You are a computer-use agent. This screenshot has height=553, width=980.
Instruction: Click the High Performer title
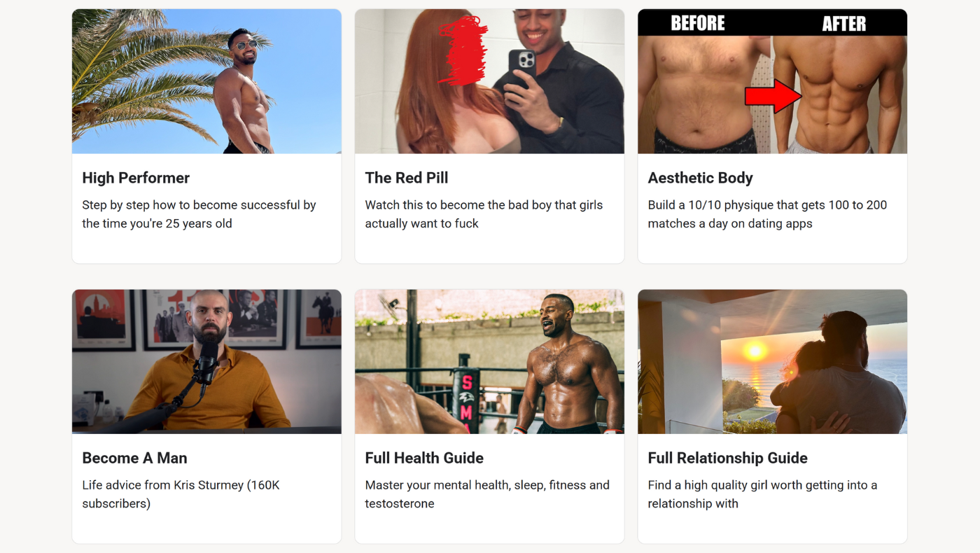tap(136, 178)
